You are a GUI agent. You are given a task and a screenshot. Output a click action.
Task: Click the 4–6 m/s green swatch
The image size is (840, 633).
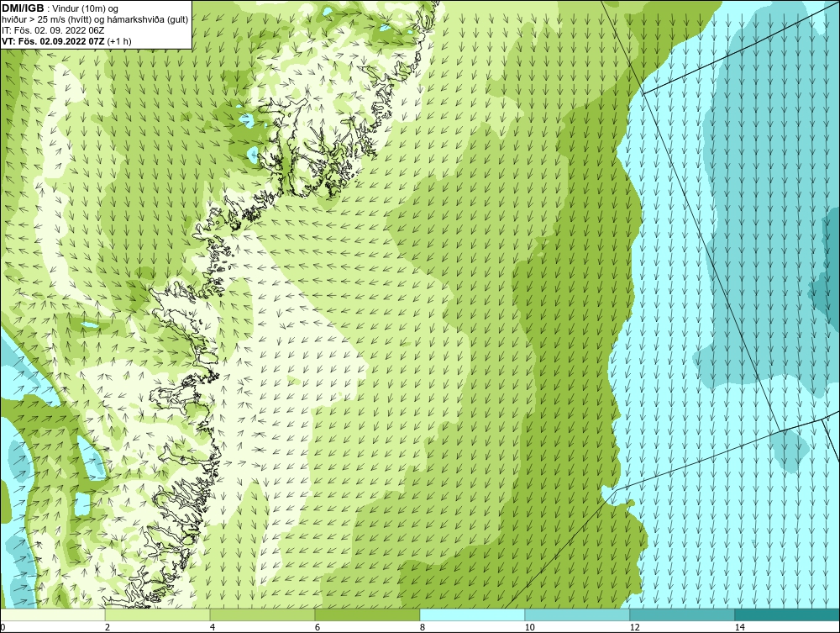[x=262, y=615]
